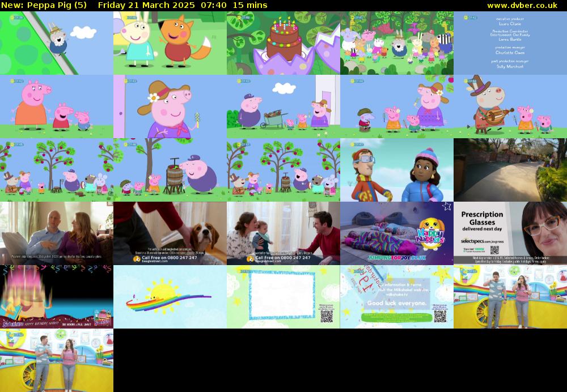Click the Happy Nappers logo
Image resolution: width=567 pixels, height=392 pixels.
[430, 235]
